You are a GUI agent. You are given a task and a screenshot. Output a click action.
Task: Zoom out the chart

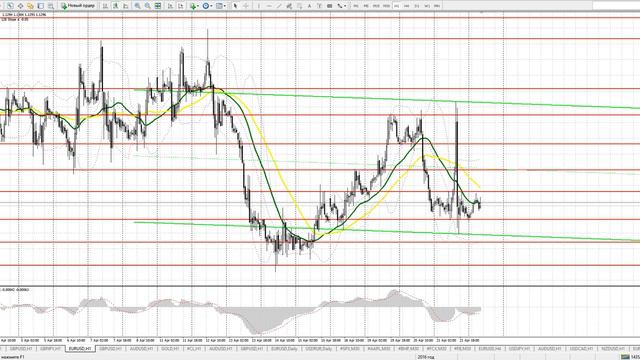pyautogui.click(x=148, y=6)
